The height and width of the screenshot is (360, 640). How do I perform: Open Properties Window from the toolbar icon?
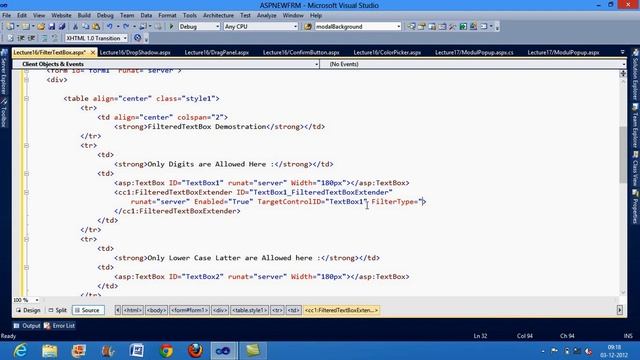point(422,27)
